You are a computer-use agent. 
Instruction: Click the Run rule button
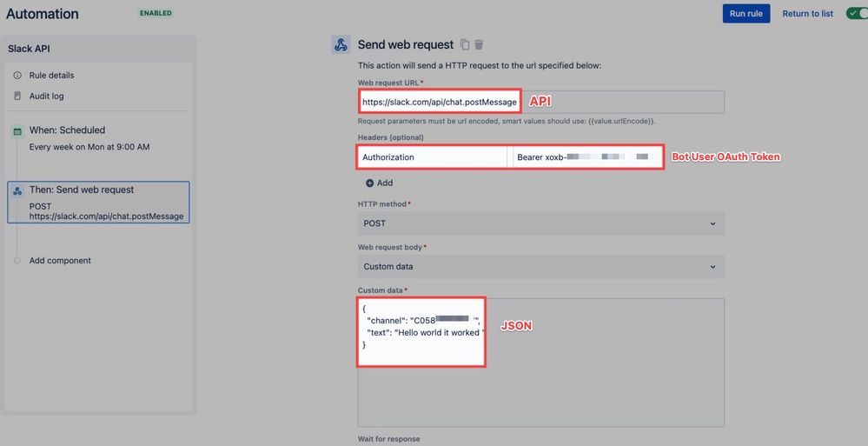[745, 14]
